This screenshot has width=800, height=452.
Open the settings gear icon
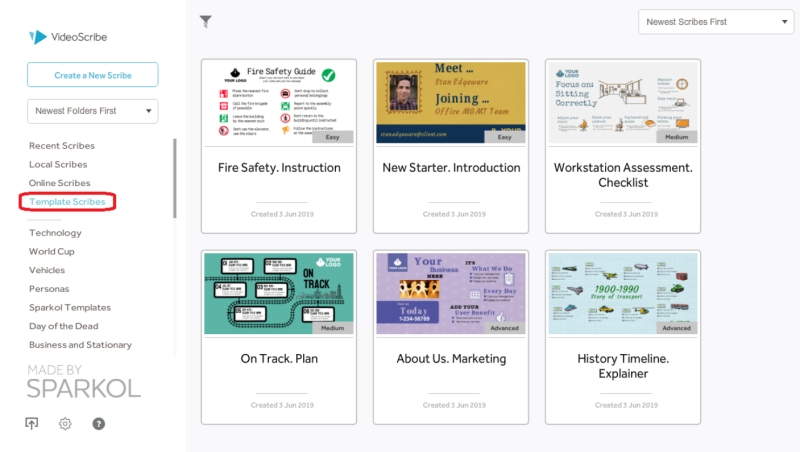click(x=65, y=423)
